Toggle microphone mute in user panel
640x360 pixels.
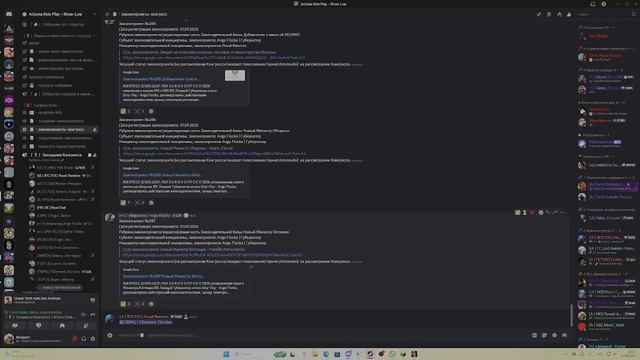75,339
